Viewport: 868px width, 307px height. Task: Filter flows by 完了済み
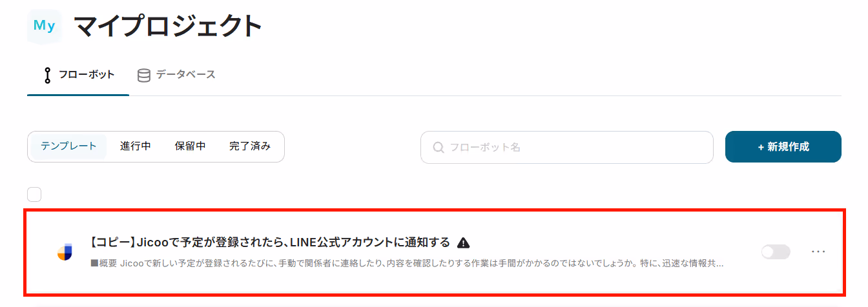250,146
